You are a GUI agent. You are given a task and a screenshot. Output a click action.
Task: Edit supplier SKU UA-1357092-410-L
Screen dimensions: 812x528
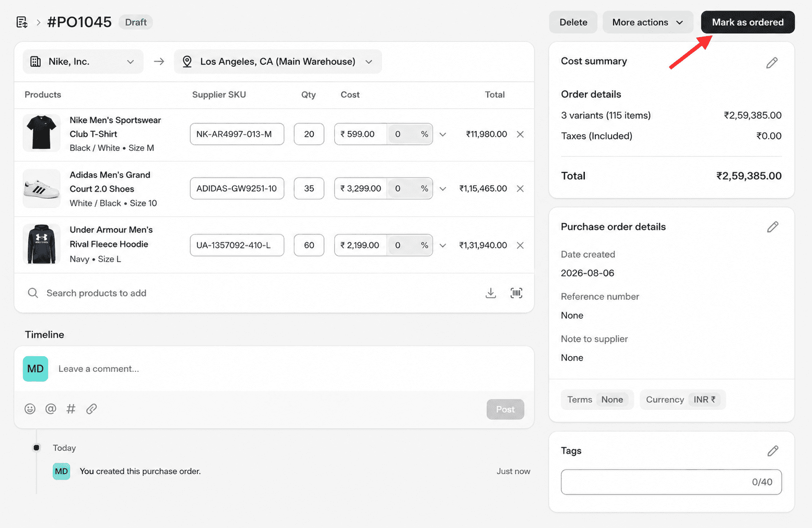coord(237,245)
